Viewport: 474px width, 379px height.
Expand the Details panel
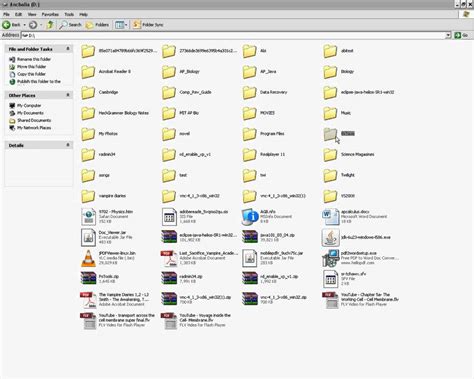click(68, 145)
